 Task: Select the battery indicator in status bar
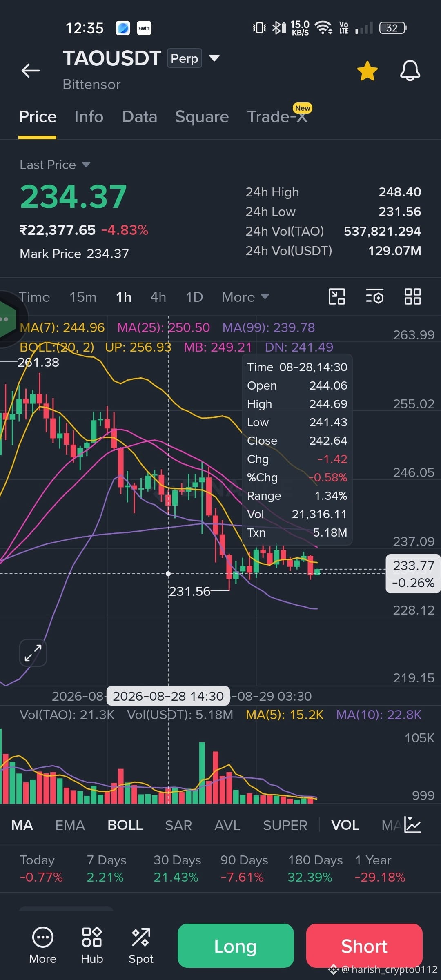393,28
